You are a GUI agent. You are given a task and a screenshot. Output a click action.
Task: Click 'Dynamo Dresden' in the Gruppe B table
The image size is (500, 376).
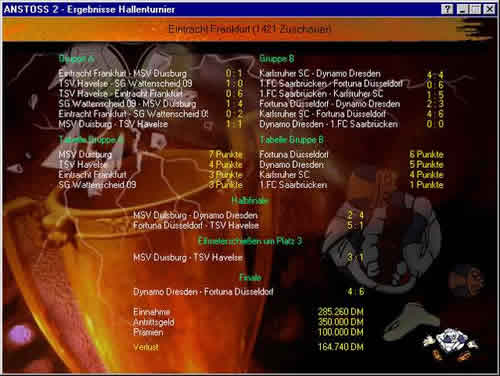[291, 164]
